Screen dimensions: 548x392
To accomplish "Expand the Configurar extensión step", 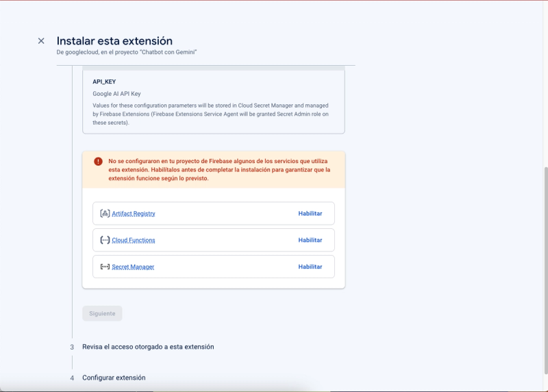I will click(x=114, y=378).
